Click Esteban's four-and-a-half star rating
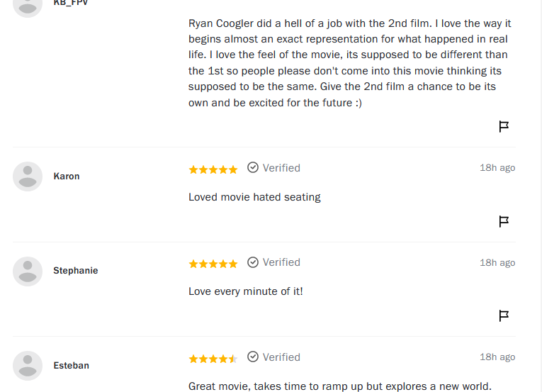This screenshot has width=542, height=392. pos(213,359)
